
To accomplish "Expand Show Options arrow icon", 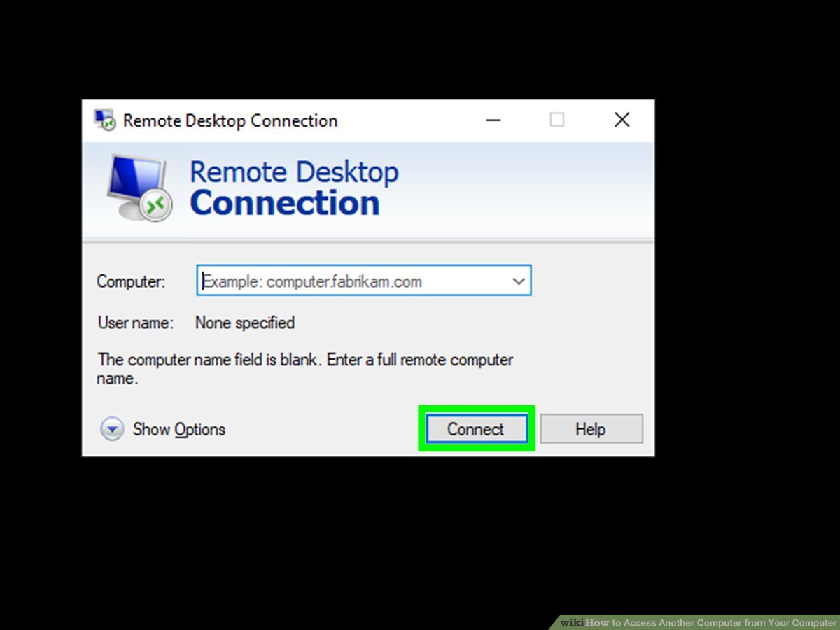I will [x=112, y=429].
